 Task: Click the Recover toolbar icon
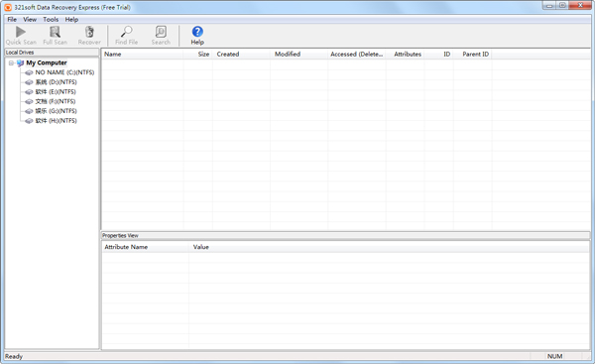tap(89, 32)
